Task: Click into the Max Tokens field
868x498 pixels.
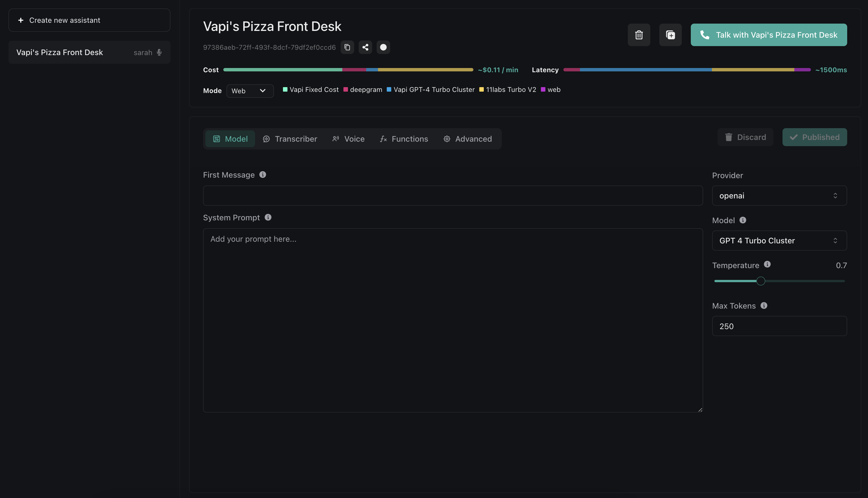Action: (x=779, y=326)
